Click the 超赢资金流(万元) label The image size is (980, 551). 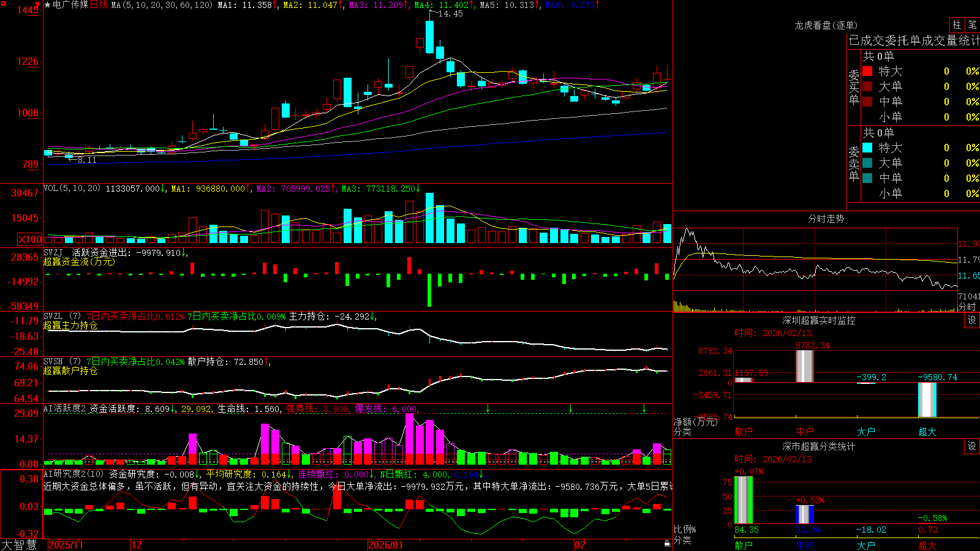79,261
